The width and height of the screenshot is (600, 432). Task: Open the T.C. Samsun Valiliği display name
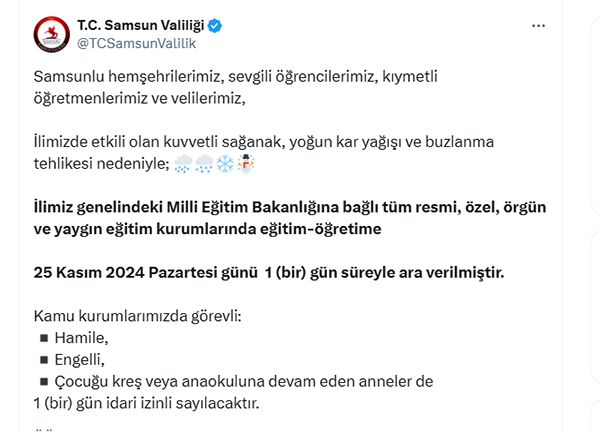141,25
